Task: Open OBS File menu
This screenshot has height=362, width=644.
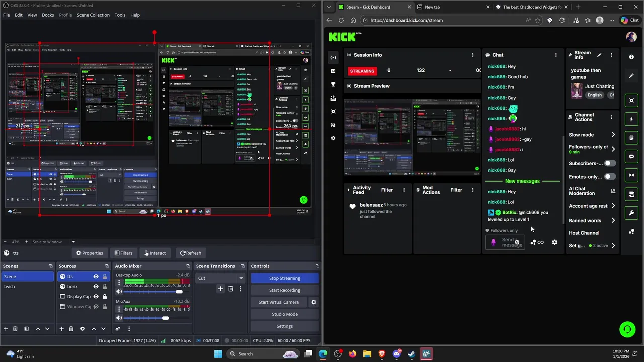Action: point(6,15)
